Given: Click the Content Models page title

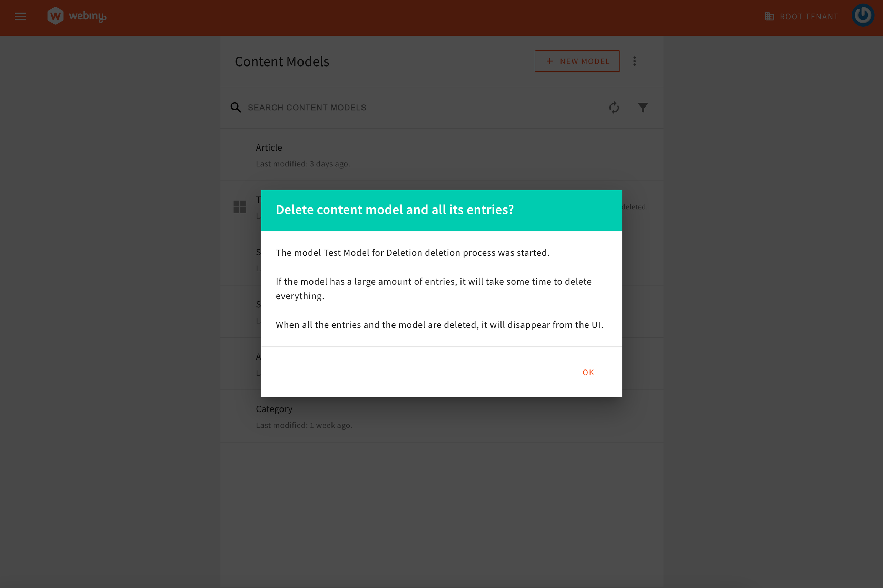Looking at the screenshot, I should point(282,61).
